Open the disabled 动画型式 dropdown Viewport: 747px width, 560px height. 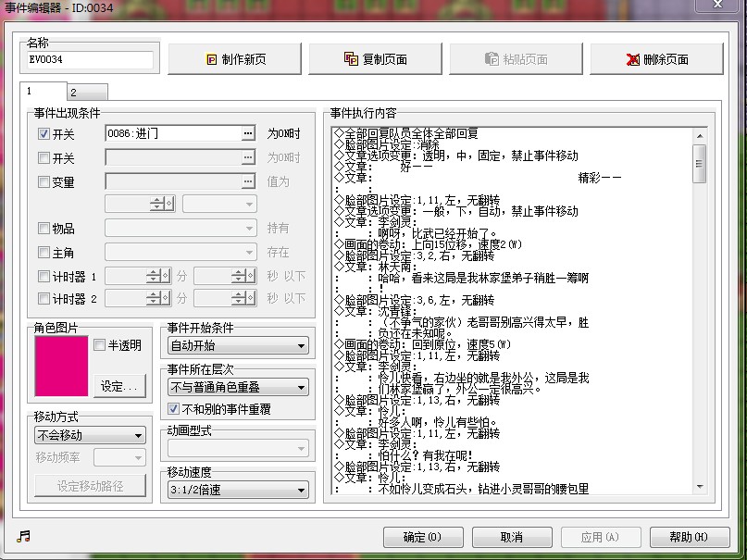[238, 448]
